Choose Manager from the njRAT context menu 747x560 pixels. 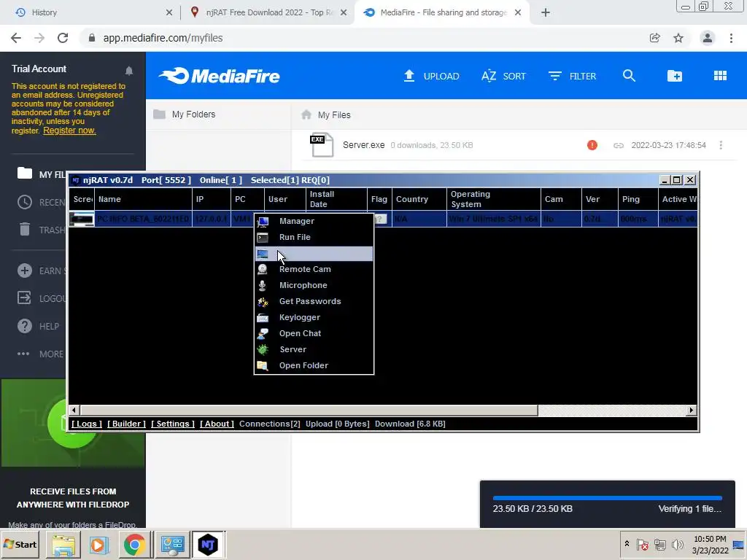pyautogui.click(x=314, y=221)
